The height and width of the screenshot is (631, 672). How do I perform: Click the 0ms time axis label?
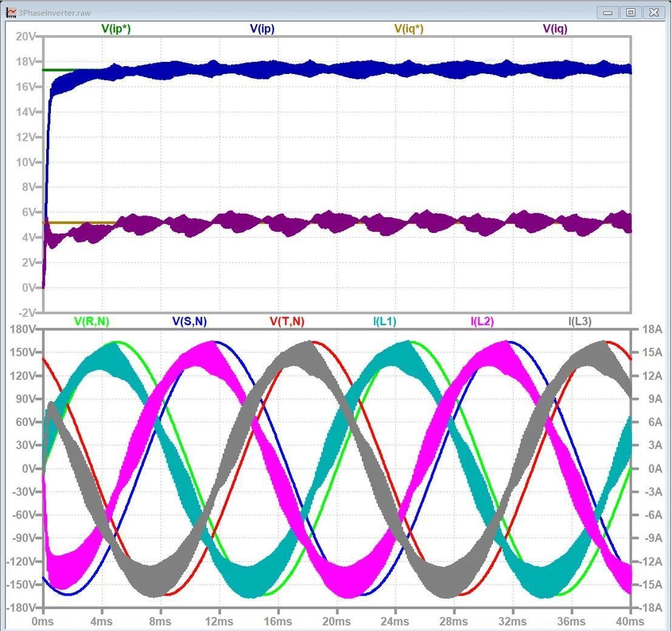[43, 621]
